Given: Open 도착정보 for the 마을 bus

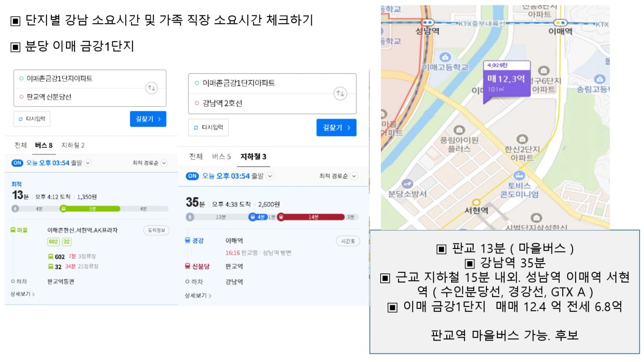Looking at the screenshot, I should tap(156, 230).
